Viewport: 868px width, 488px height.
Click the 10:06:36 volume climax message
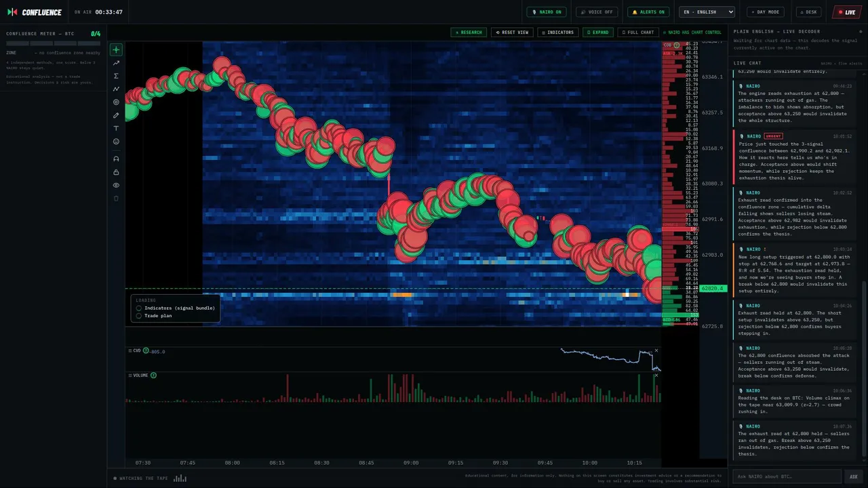[793, 401]
